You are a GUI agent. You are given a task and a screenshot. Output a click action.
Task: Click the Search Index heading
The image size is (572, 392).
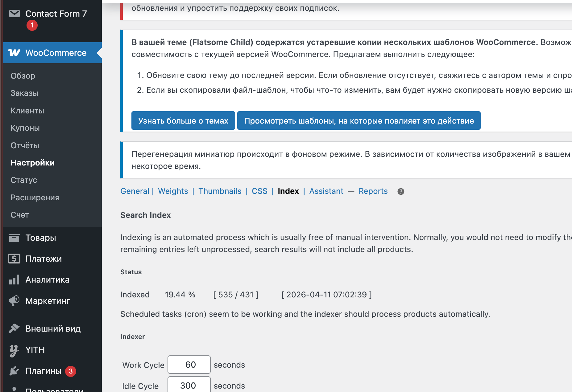146,215
